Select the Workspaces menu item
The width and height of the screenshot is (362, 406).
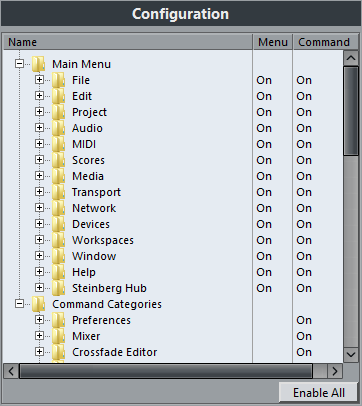[103, 240]
